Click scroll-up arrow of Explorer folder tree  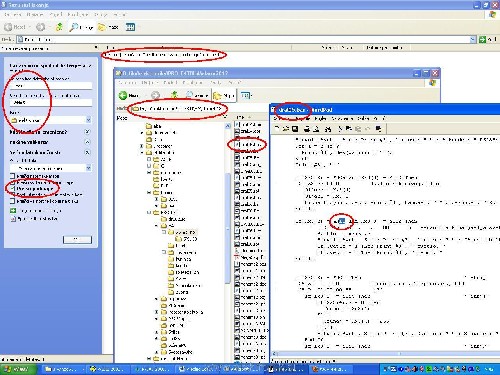click(228, 126)
